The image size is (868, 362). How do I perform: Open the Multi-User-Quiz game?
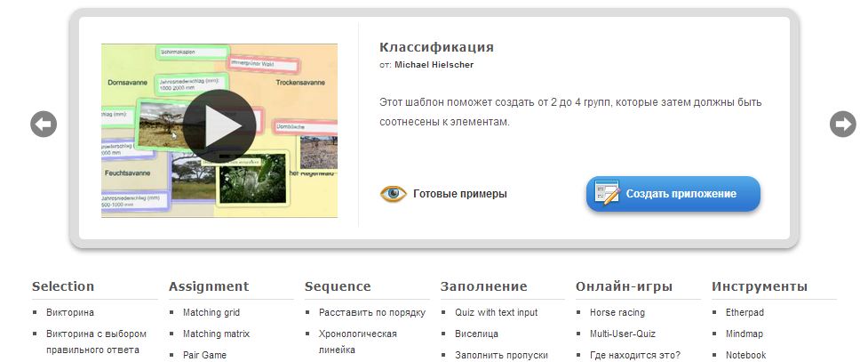pyautogui.click(x=623, y=334)
